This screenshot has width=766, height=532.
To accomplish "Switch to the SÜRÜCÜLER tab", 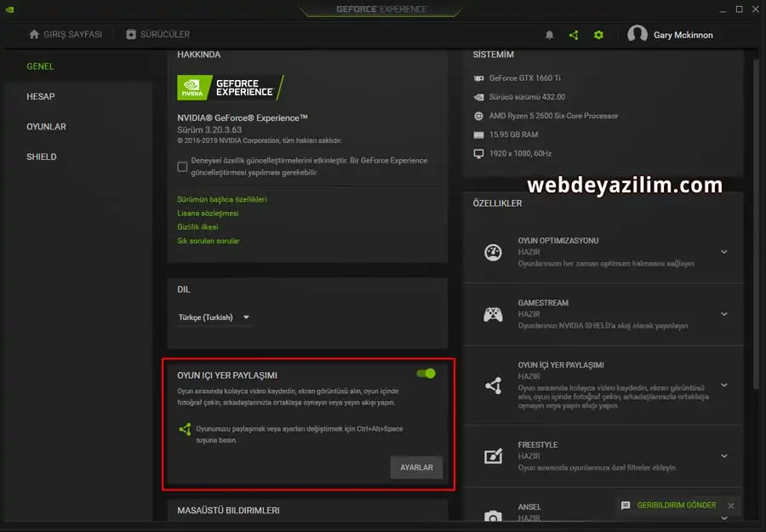I will pos(157,34).
